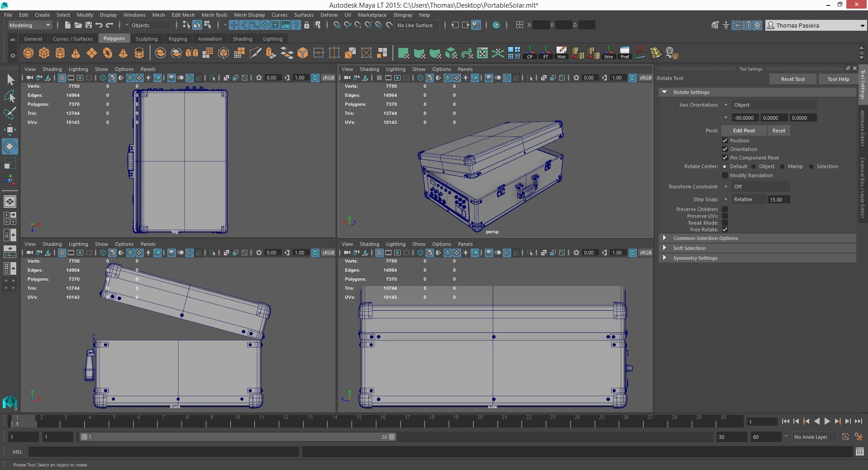Click the undo arrow icon

coord(99,25)
